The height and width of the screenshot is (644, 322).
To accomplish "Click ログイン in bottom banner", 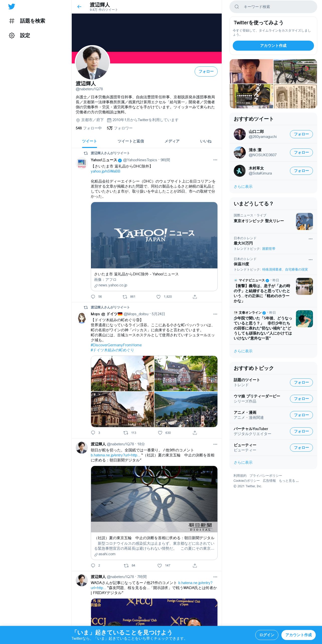I will (x=267, y=635).
